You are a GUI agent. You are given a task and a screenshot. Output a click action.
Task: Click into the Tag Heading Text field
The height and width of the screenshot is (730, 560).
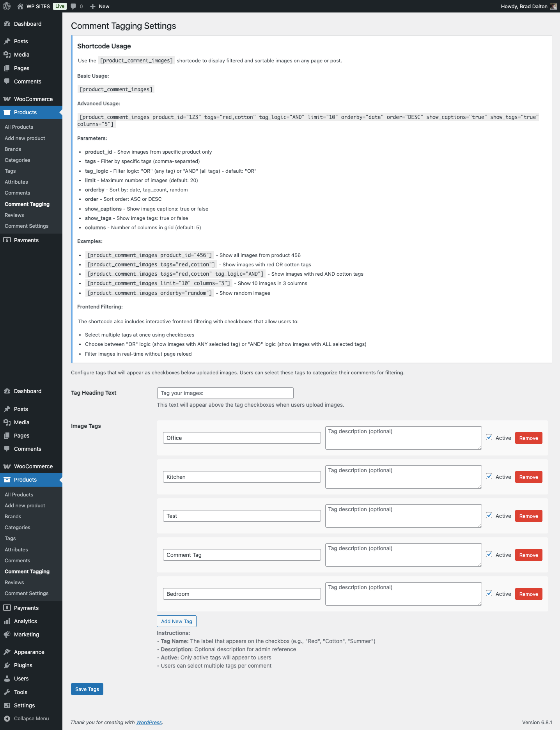tap(225, 393)
